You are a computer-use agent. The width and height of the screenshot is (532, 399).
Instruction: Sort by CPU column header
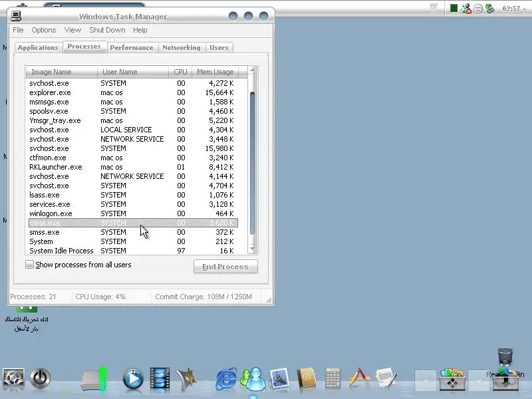(x=180, y=72)
